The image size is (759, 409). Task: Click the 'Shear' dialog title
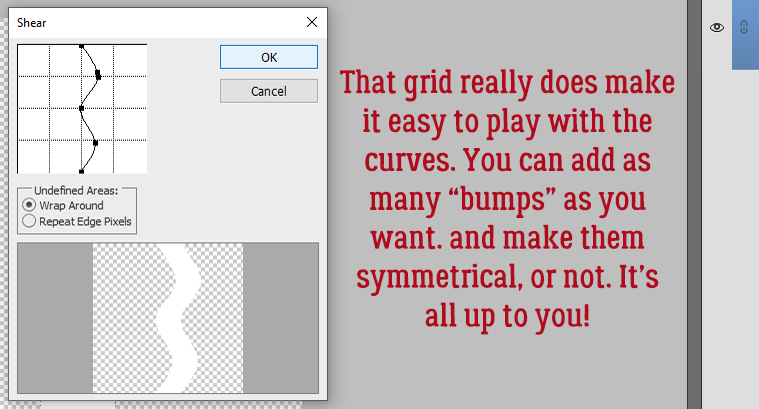31,23
